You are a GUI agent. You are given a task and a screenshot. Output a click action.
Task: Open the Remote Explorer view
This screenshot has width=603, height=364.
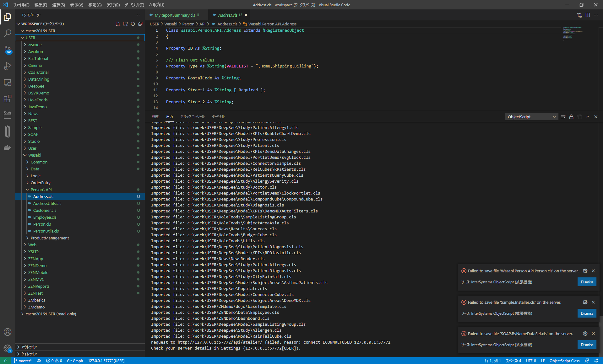[x=8, y=83]
